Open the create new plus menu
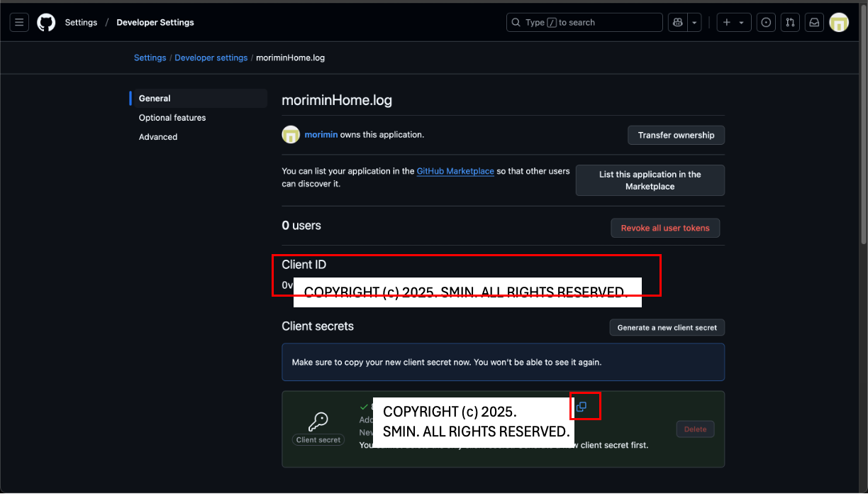 tap(733, 23)
